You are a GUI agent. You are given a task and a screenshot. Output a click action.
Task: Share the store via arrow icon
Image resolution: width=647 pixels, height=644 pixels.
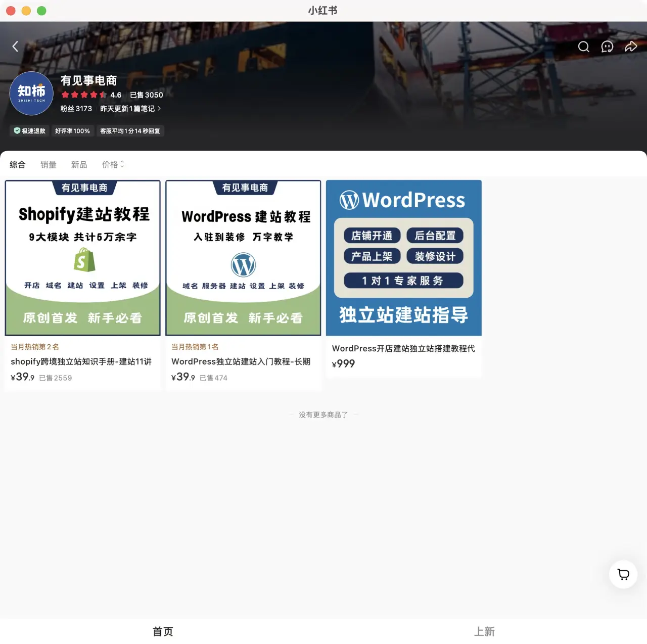click(631, 47)
